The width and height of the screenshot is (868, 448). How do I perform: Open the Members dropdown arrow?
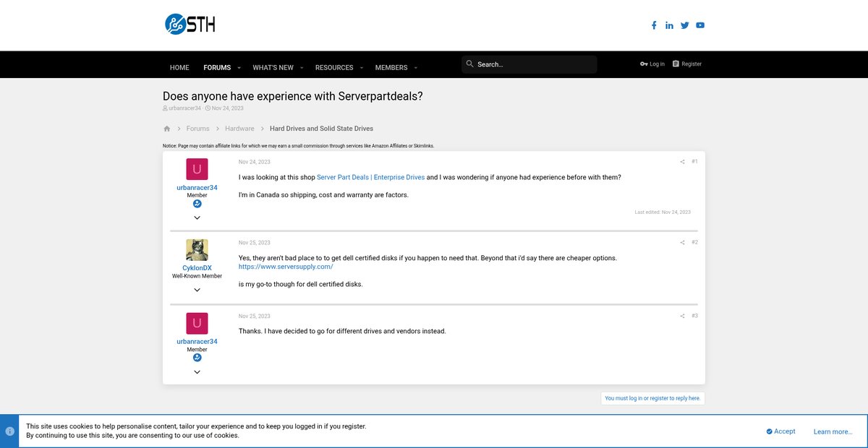415,68
